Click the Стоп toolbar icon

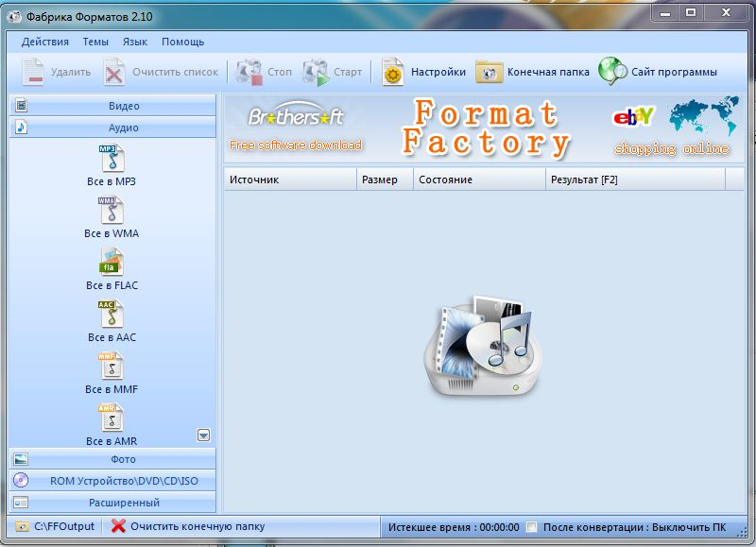249,72
